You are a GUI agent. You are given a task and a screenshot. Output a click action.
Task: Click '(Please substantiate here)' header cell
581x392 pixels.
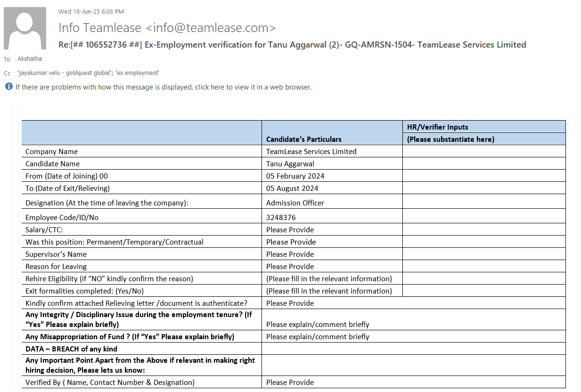click(484, 139)
